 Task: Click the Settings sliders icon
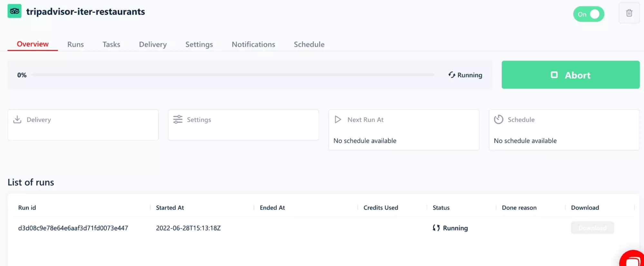(x=178, y=119)
